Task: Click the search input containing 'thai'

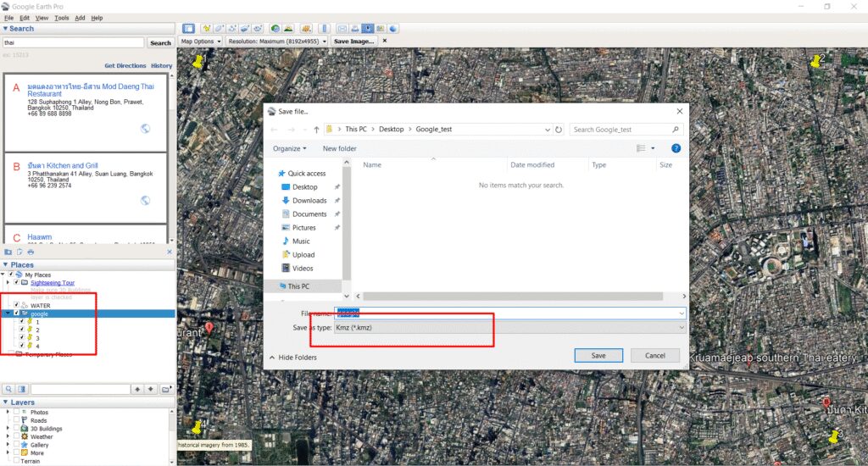Action: (73, 42)
